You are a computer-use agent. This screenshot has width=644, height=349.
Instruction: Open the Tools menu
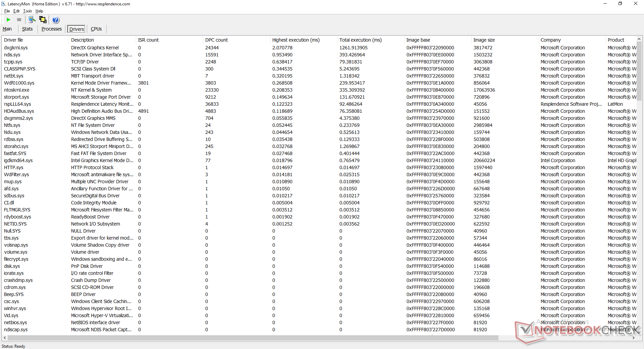pyautogui.click(x=28, y=11)
